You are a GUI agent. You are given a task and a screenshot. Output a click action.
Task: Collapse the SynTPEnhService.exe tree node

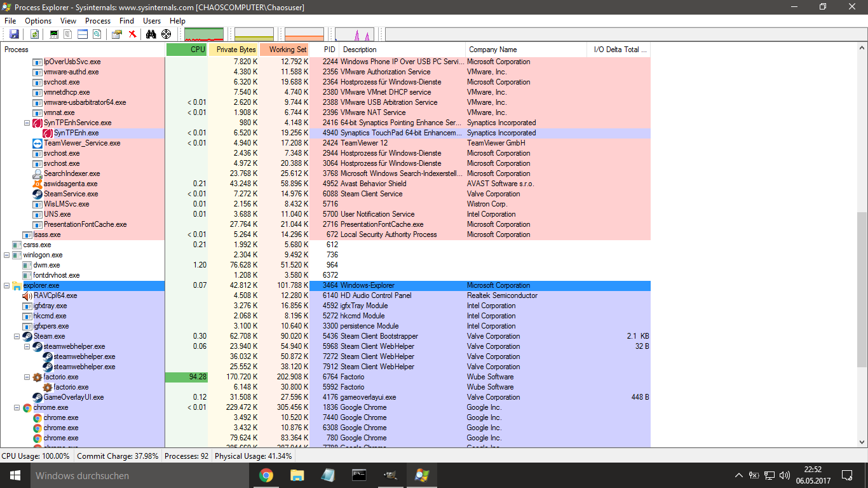[x=27, y=123]
